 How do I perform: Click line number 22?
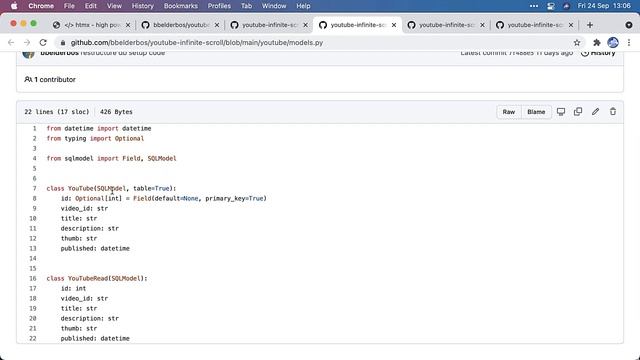[33, 338]
